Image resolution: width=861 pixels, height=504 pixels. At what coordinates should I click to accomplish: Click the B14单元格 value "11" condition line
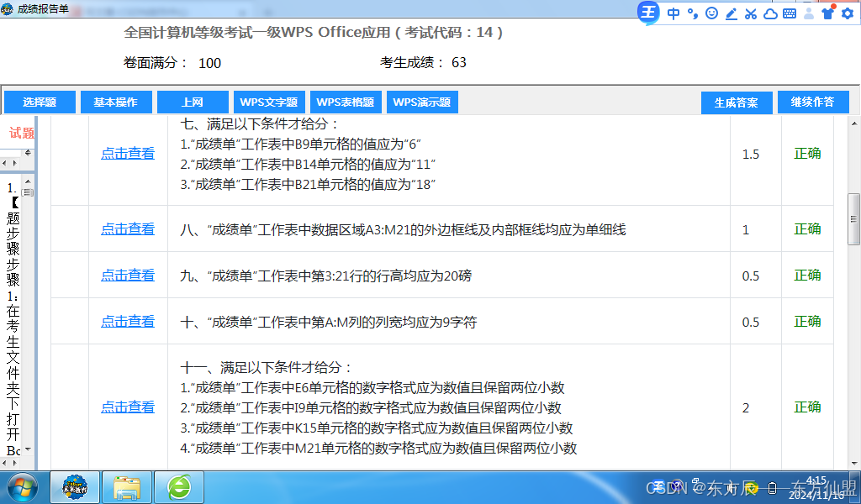coord(308,165)
